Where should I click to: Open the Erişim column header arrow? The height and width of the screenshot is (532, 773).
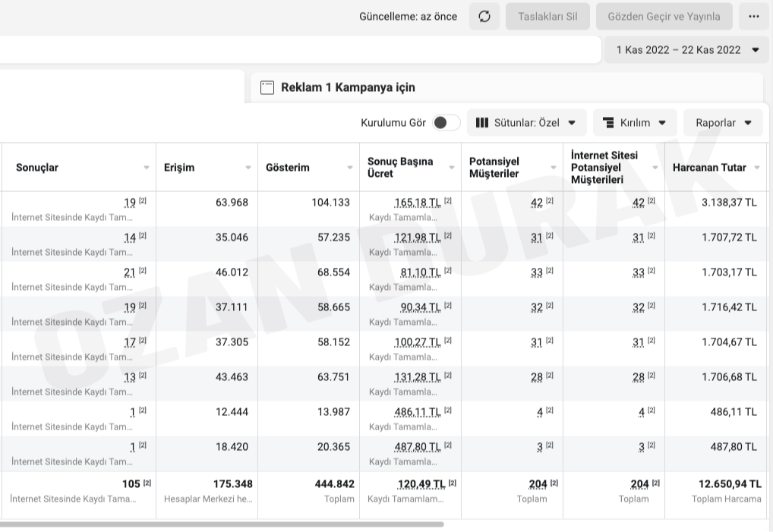[248, 168]
